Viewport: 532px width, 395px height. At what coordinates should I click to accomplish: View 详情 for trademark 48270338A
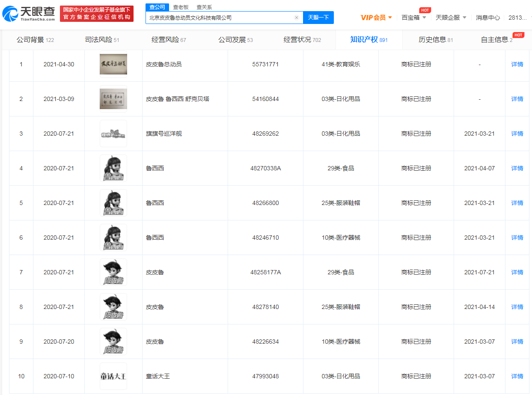click(517, 168)
